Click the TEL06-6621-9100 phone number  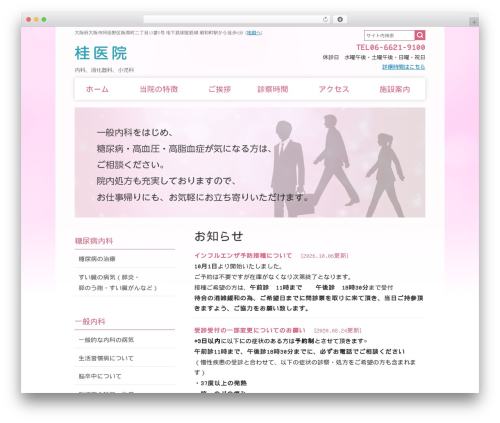pyautogui.click(x=390, y=47)
